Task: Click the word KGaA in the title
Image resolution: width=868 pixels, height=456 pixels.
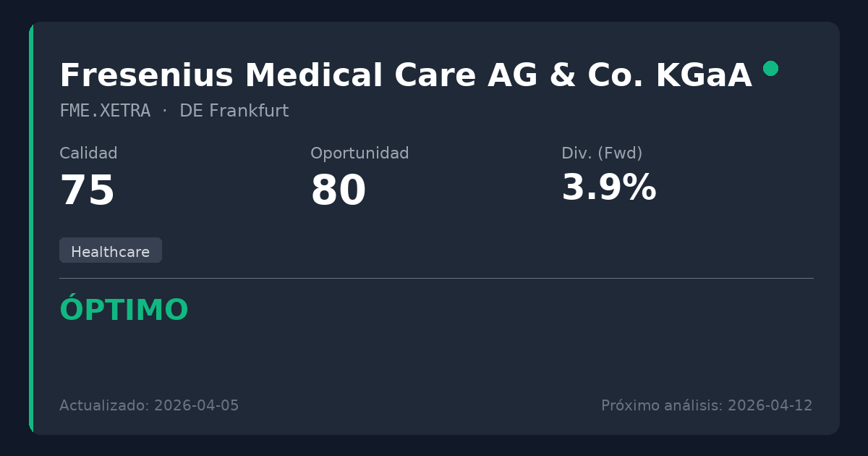Action: coord(704,76)
